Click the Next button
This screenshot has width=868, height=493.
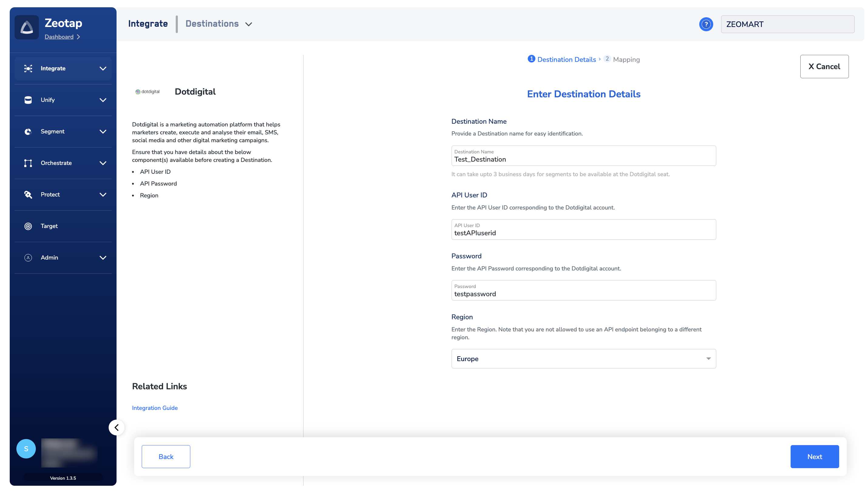(814, 456)
